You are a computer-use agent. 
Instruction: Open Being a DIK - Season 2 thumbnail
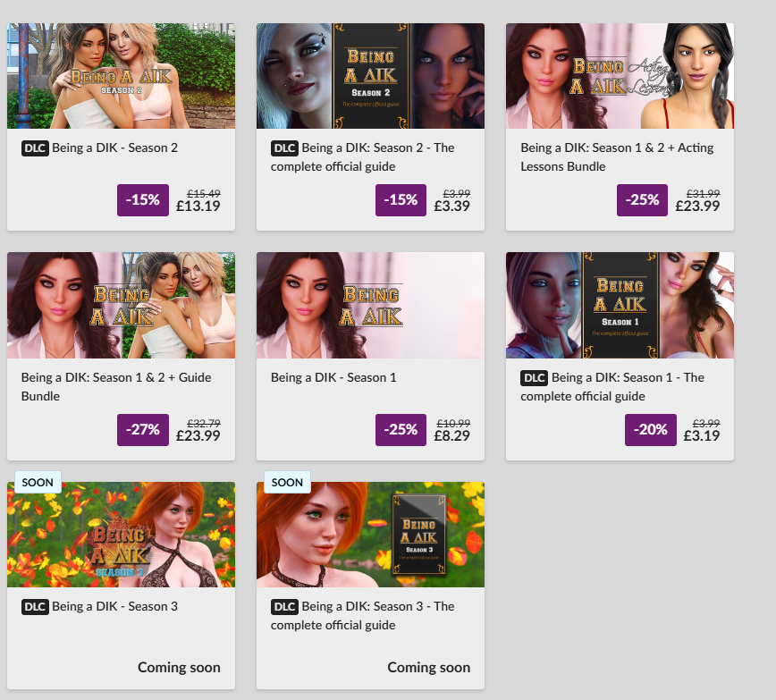click(x=122, y=76)
